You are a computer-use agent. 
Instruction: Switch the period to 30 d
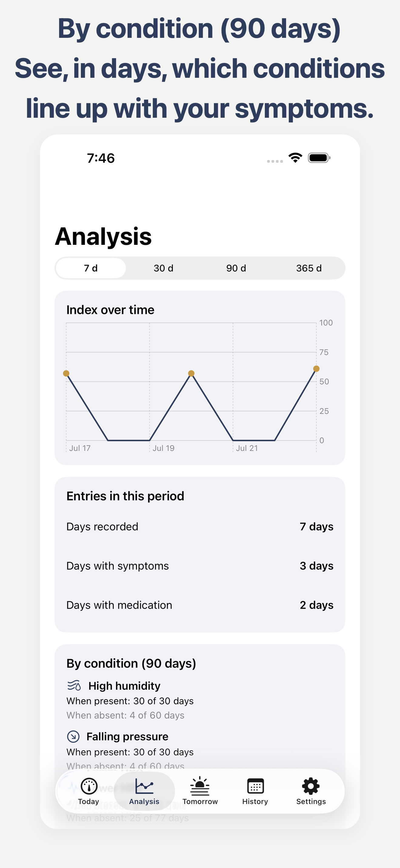[164, 268]
